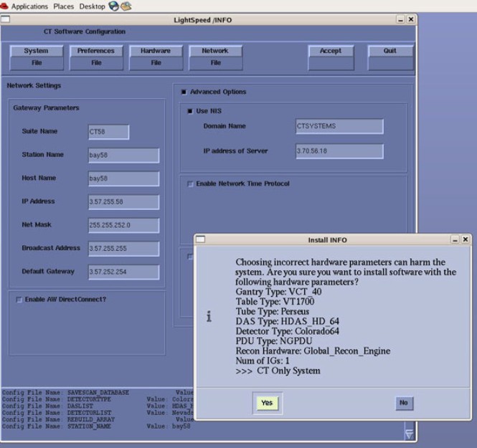Confirm installation with Yes button
Screen dimensions: 477x448
pyautogui.click(x=267, y=403)
